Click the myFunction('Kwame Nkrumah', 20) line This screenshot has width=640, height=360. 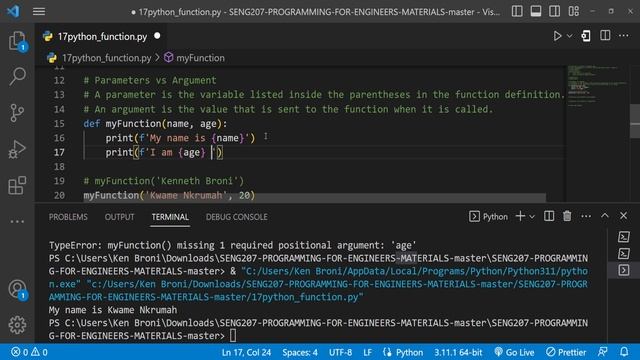tap(169, 195)
